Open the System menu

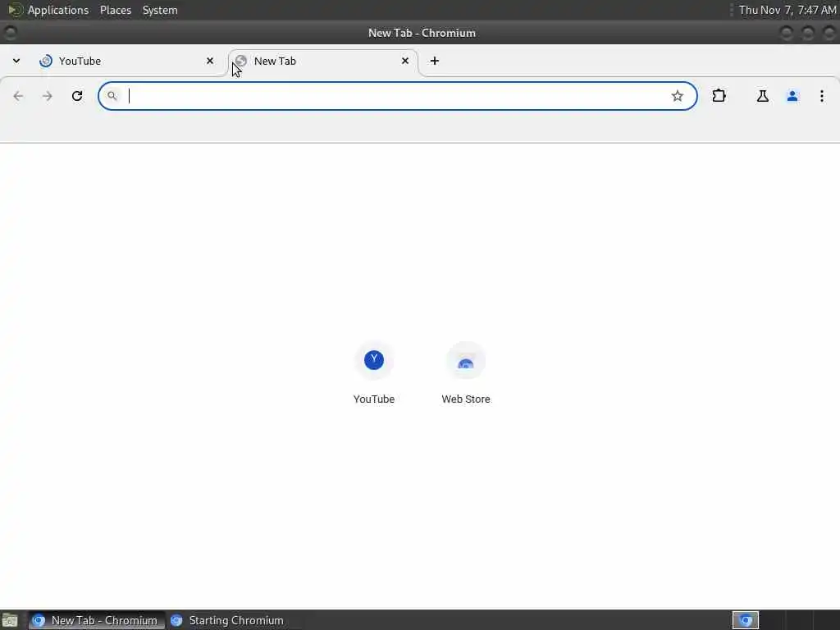pyautogui.click(x=160, y=10)
